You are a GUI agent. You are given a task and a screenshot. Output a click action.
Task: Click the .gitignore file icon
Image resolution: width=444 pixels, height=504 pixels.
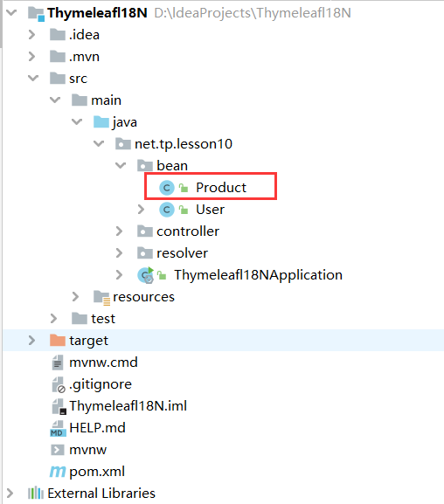[59, 384]
